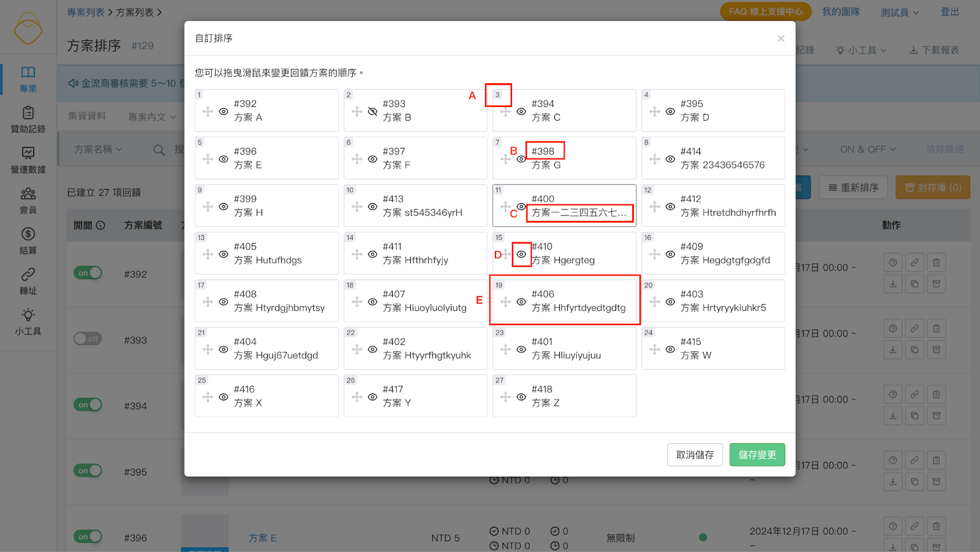Viewport: 980px width, 552px height.
Task: Toggle visibility eye for #410 Hgergteg
Action: click(521, 254)
